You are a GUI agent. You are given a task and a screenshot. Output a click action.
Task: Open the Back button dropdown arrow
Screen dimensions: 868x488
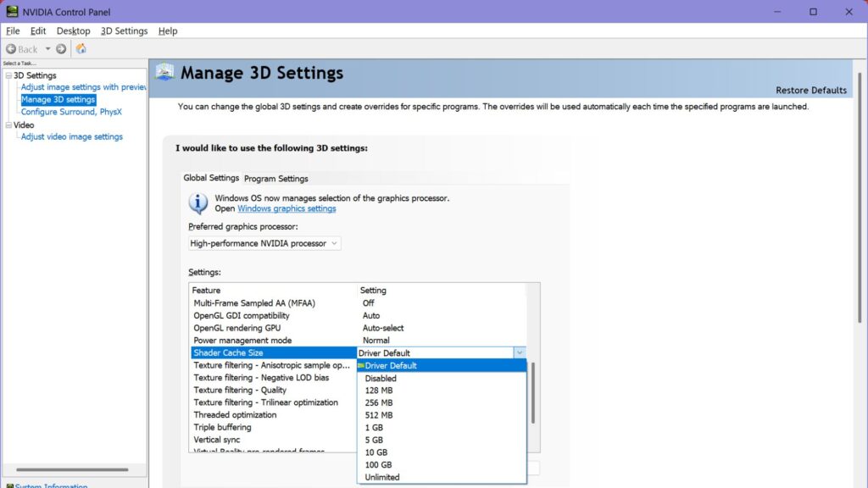47,48
